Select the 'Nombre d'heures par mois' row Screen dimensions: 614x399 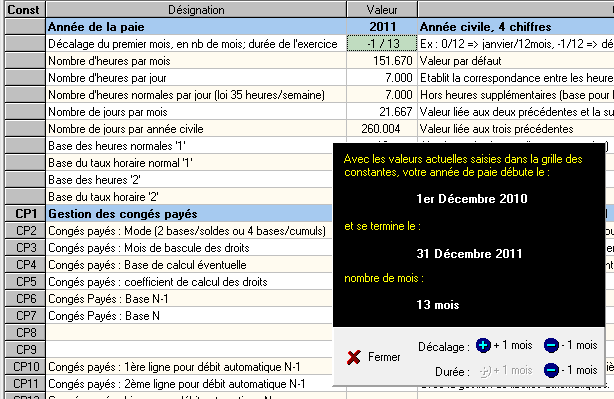196,61
